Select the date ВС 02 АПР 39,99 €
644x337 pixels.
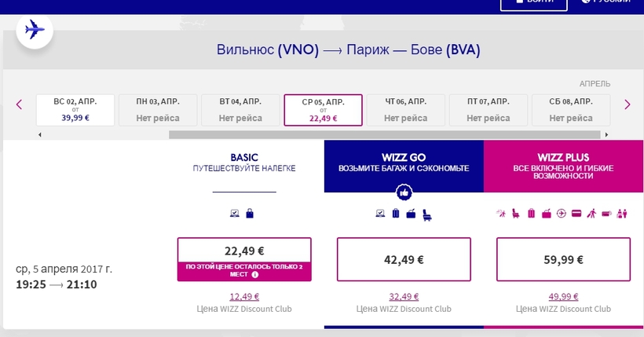click(75, 110)
